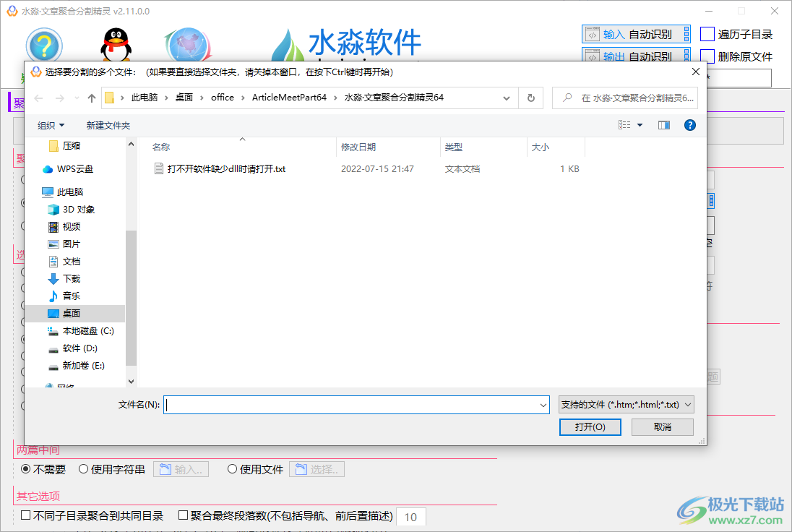The image size is (792, 532).
Task: Click the 取消 button
Action: [x=662, y=427]
